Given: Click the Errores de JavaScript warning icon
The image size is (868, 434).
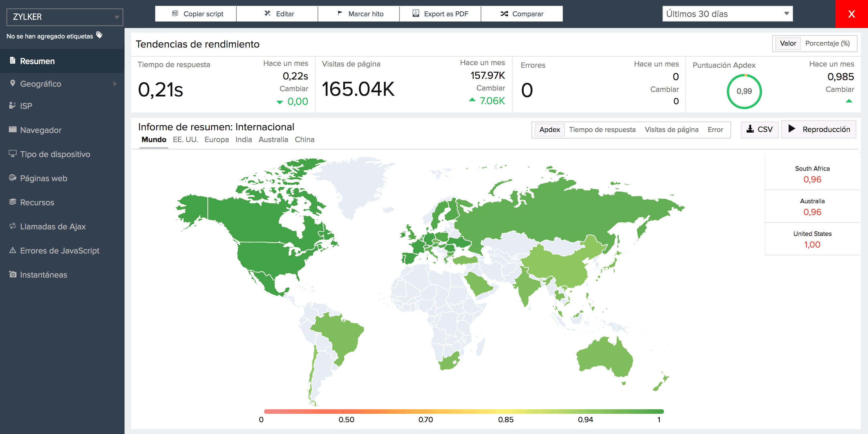Looking at the screenshot, I should pyautogui.click(x=12, y=250).
